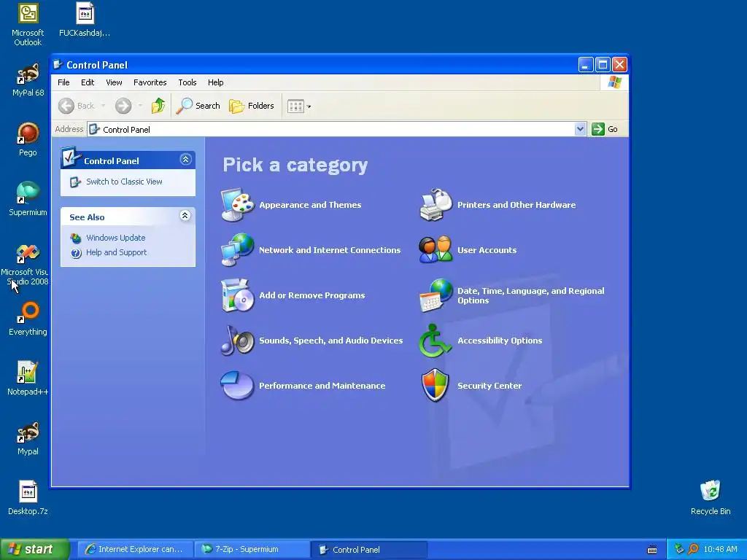Viewport: 747px width, 560px height.
Task: Open the User Accounts people icon
Action: 436,250
